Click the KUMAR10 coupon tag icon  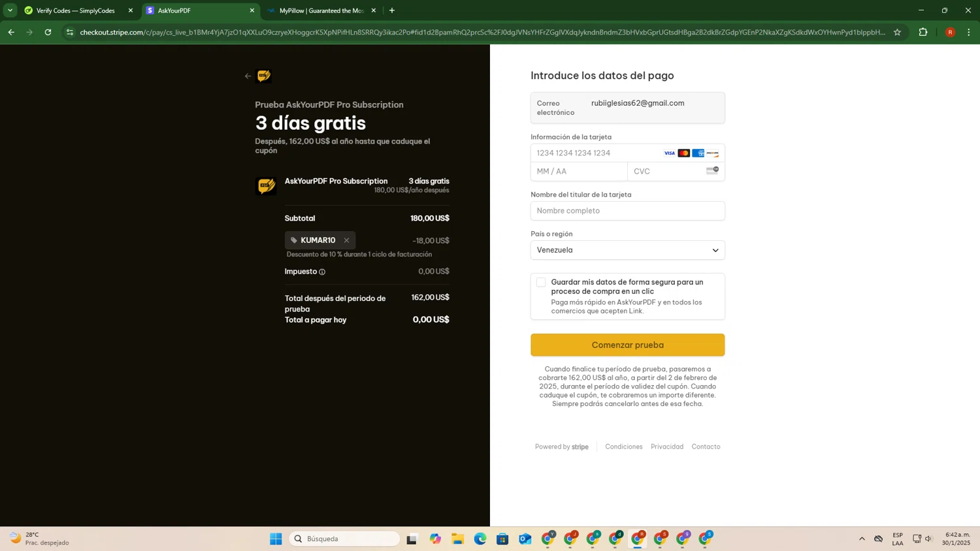coord(294,240)
